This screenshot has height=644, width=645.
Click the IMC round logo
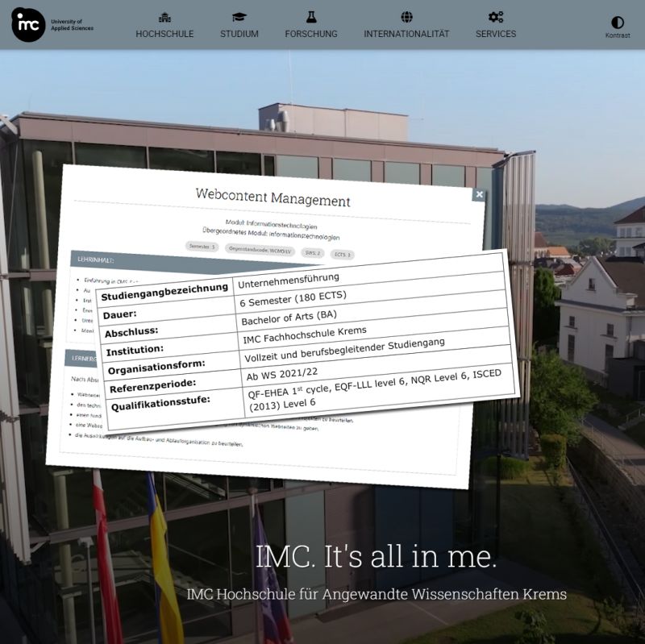pyautogui.click(x=28, y=24)
